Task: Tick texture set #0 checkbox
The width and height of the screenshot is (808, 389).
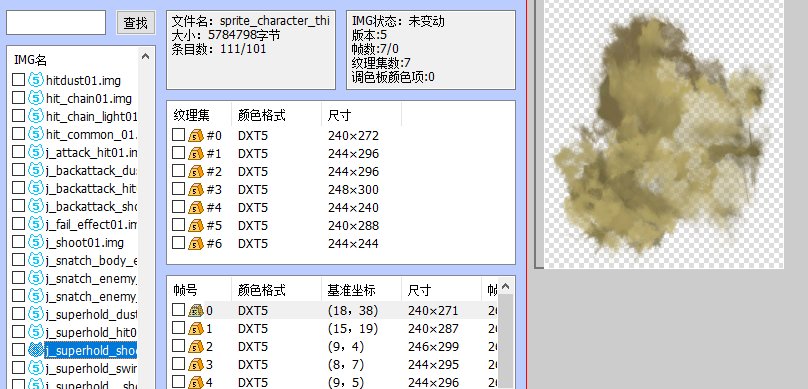Action: click(178, 135)
